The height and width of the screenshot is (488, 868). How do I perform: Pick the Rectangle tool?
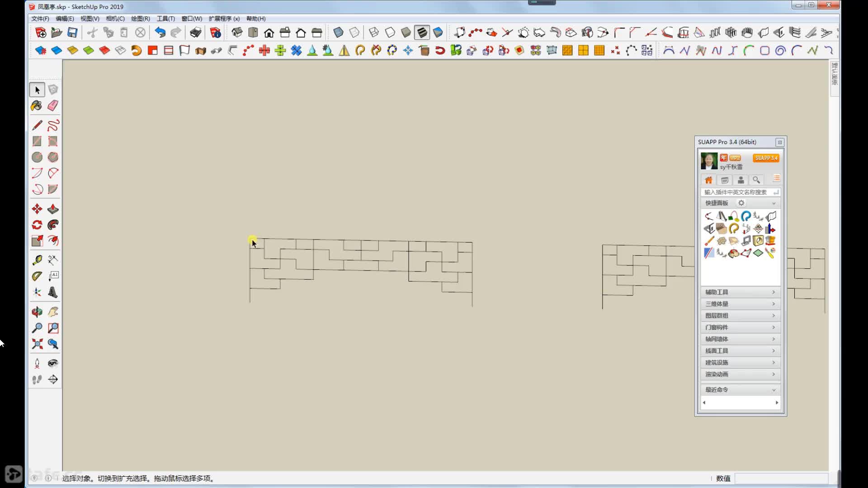(37, 141)
